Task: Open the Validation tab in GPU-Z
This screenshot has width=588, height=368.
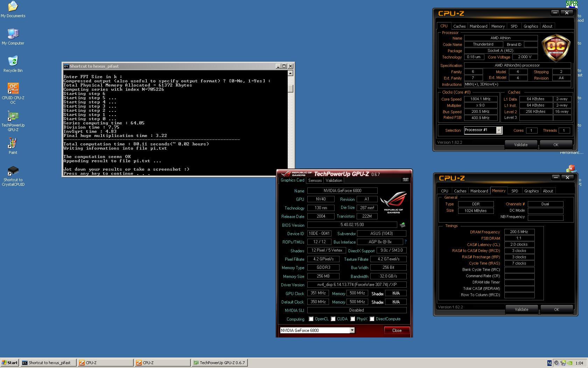Action: click(x=334, y=180)
